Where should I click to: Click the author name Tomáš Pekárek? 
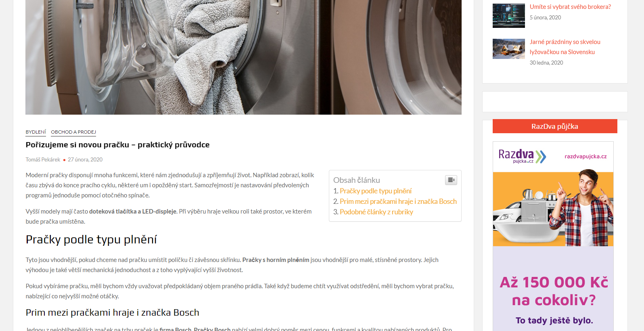point(43,160)
